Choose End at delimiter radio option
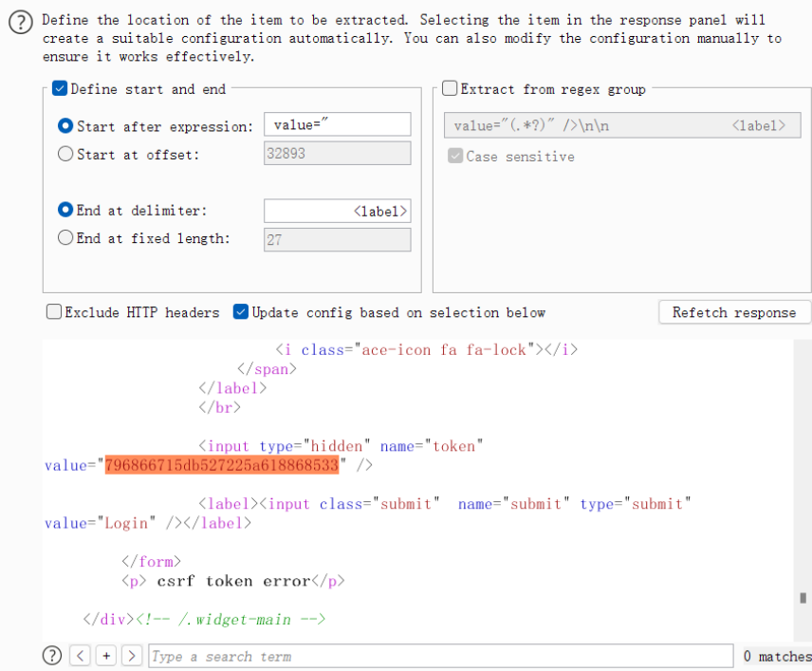Image resolution: width=812 pixels, height=671 pixels. coord(65,210)
